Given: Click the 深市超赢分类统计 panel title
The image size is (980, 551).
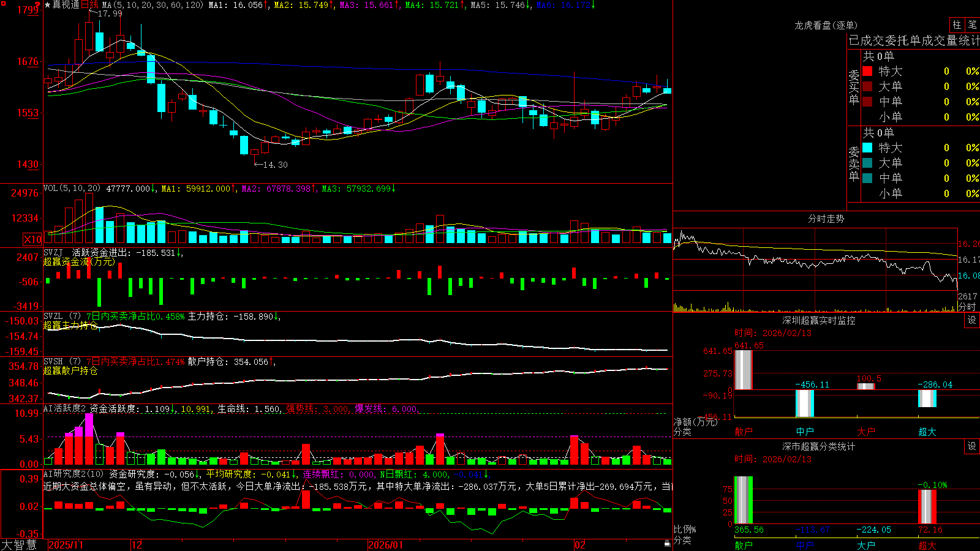Looking at the screenshot, I should click(x=818, y=446).
